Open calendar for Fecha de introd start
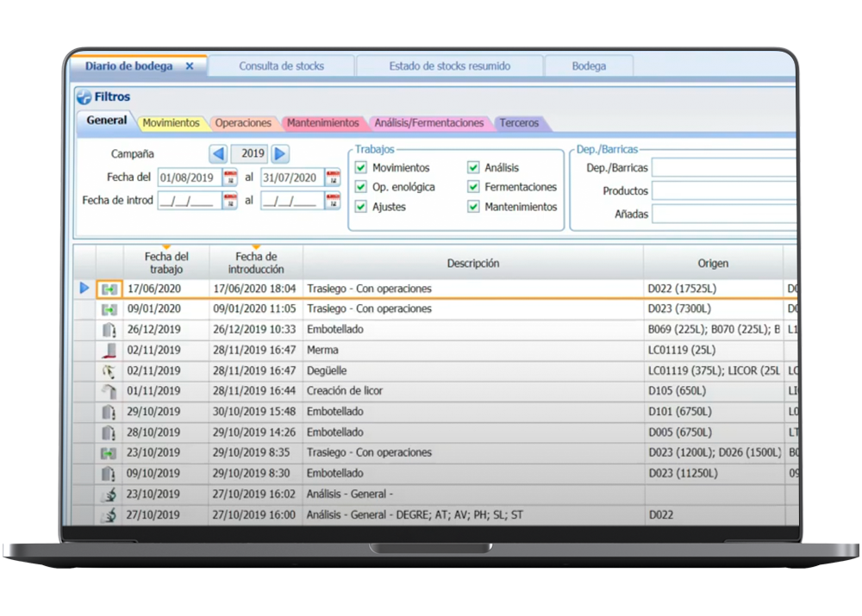 [x=230, y=201]
